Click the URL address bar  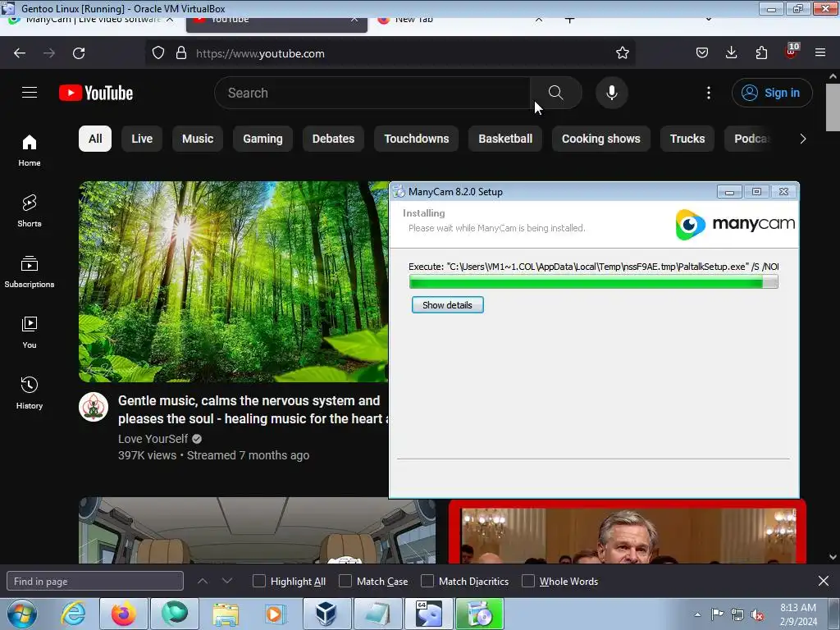click(x=390, y=53)
